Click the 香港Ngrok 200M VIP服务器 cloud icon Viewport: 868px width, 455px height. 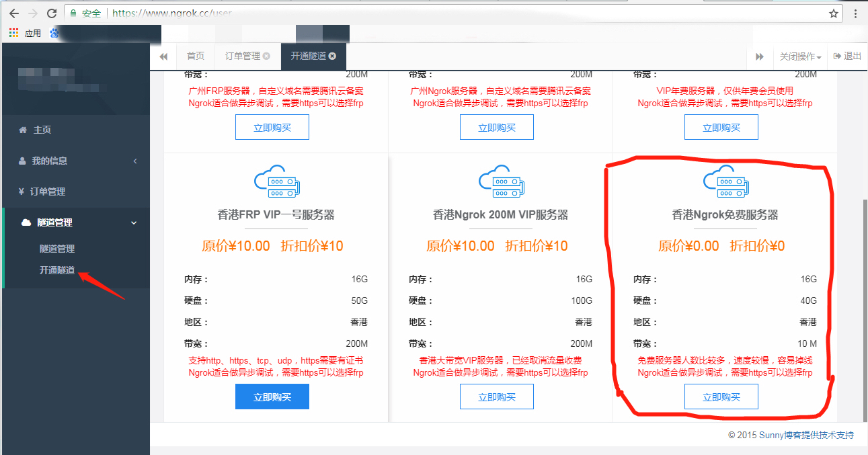(x=500, y=181)
